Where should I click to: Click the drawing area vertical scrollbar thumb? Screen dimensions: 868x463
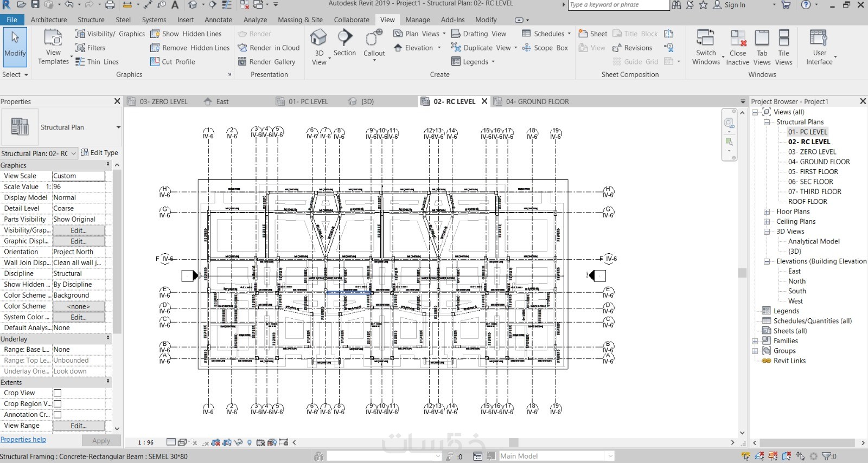pos(742,273)
